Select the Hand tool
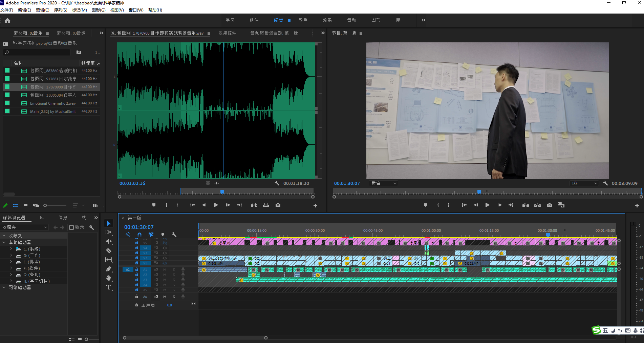This screenshot has width=644, height=343. [x=109, y=278]
